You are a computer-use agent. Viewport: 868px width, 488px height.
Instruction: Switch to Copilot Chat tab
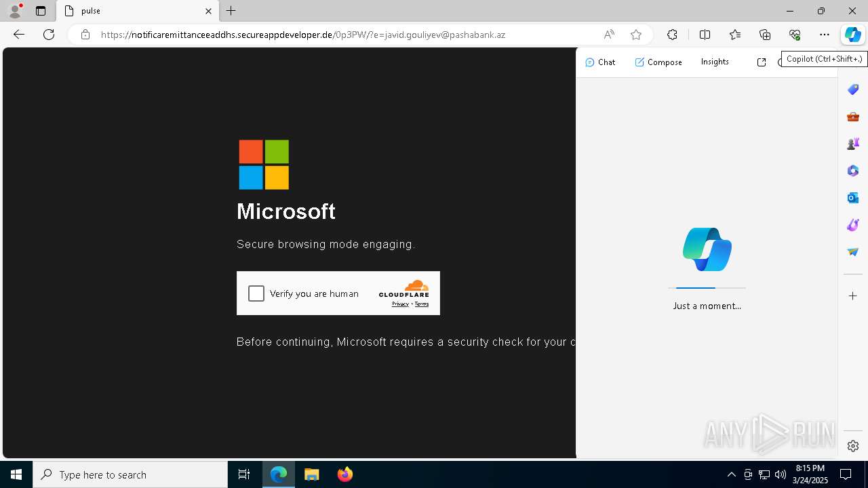tap(600, 62)
